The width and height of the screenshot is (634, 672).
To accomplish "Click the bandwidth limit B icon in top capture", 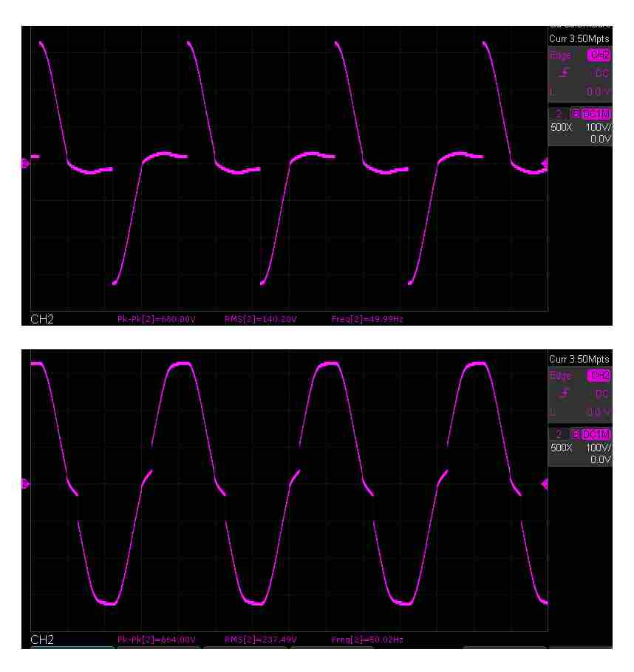I will pos(576,114).
